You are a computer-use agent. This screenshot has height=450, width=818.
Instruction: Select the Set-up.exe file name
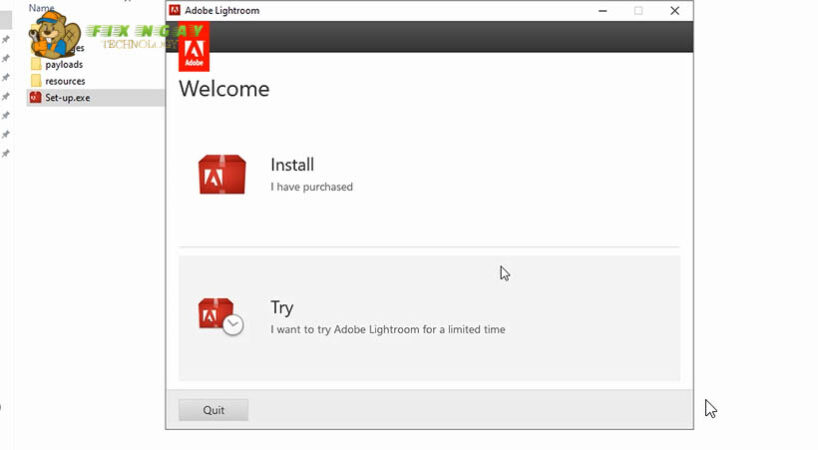(67, 98)
